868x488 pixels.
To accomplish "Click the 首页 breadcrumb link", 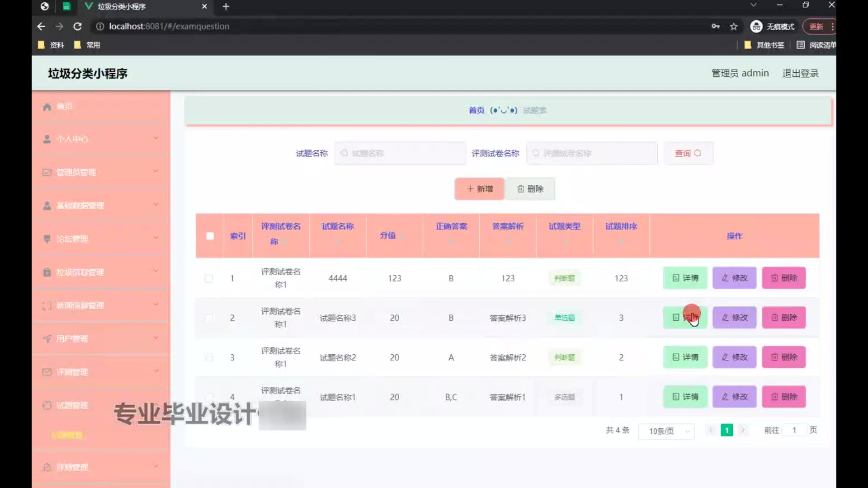I will point(476,110).
